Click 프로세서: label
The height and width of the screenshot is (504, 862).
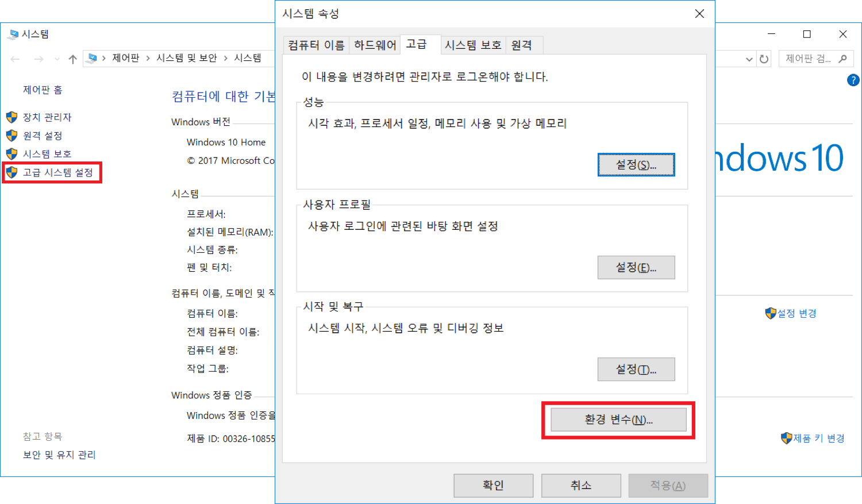206,214
